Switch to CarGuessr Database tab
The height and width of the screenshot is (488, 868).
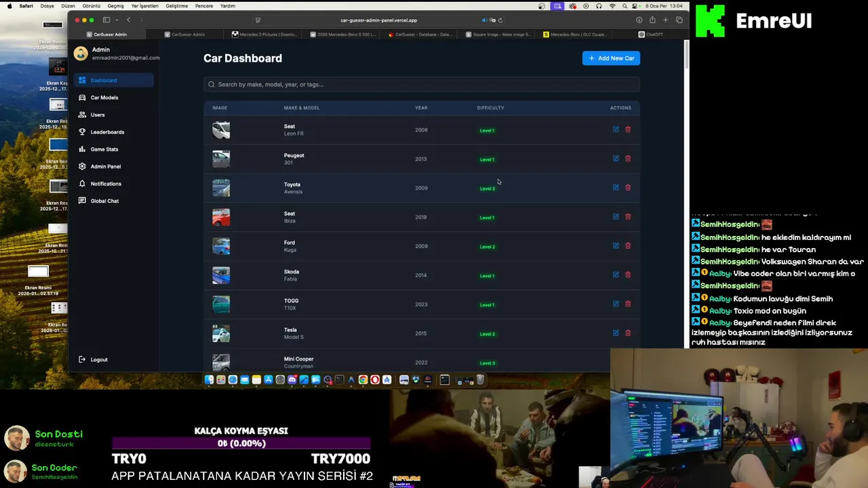point(420,34)
